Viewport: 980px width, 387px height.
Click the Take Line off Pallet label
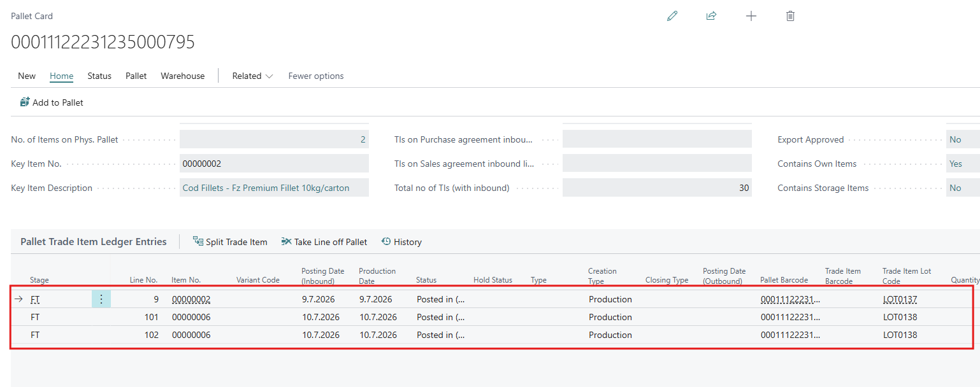tap(331, 242)
